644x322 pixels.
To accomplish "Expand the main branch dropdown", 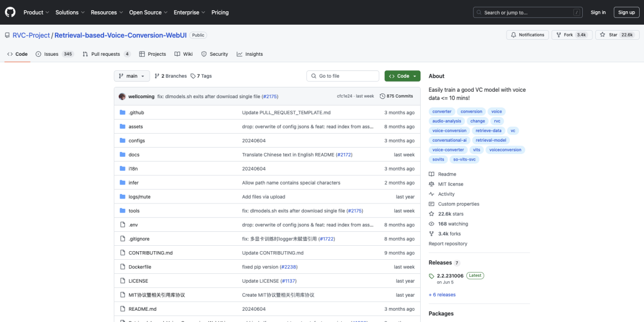I will [131, 76].
